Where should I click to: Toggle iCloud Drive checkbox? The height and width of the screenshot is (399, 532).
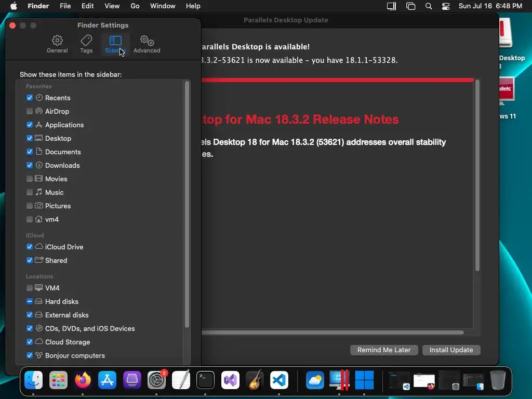click(x=30, y=247)
